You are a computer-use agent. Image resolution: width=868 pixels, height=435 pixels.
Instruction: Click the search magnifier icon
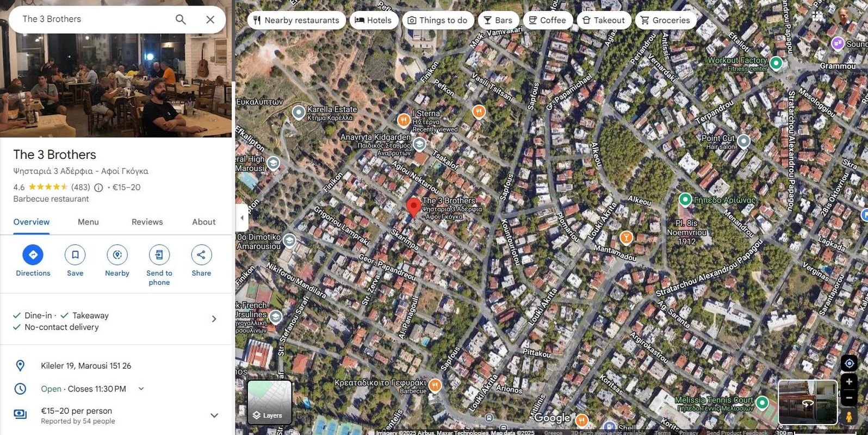181,20
